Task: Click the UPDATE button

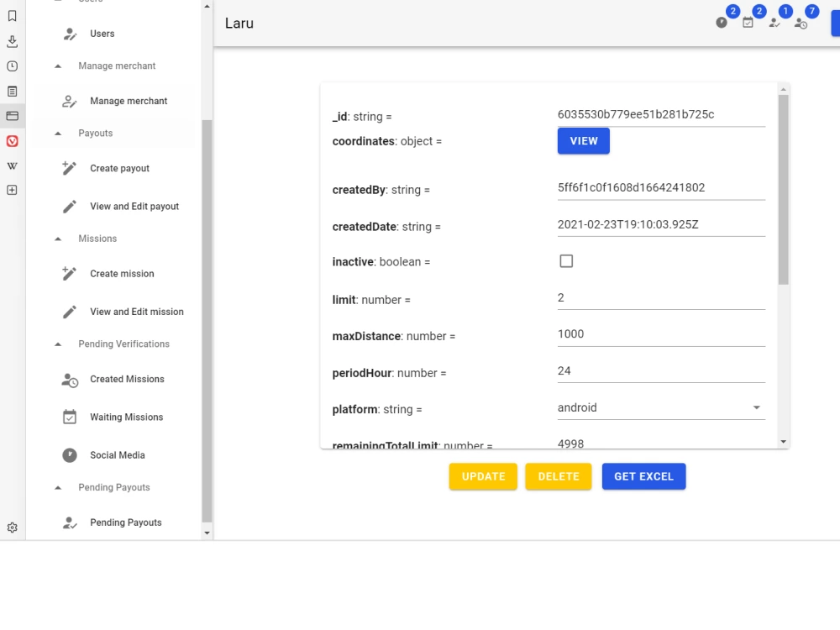Action: pyautogui.click(x=483, y=476)
